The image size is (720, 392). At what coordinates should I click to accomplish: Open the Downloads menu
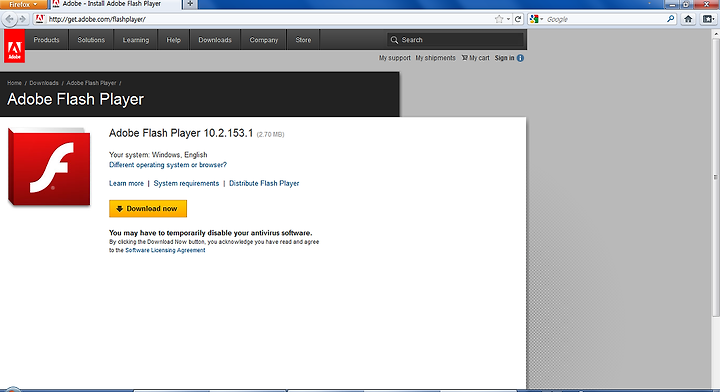tap(215, 40)
